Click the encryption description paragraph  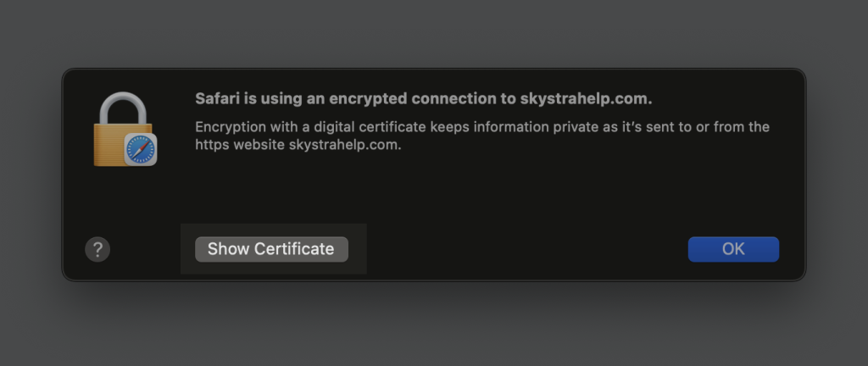coord(481,136)
